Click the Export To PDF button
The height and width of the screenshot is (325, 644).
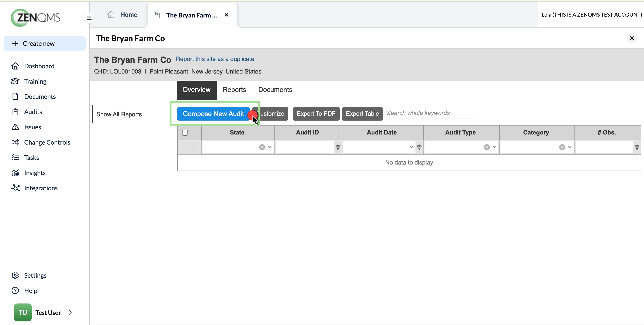[x=316, y=114]
